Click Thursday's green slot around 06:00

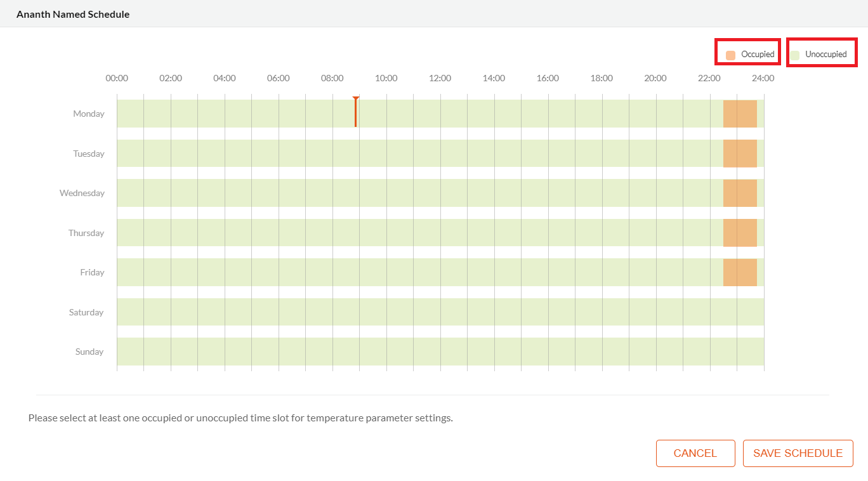[277, 233]
